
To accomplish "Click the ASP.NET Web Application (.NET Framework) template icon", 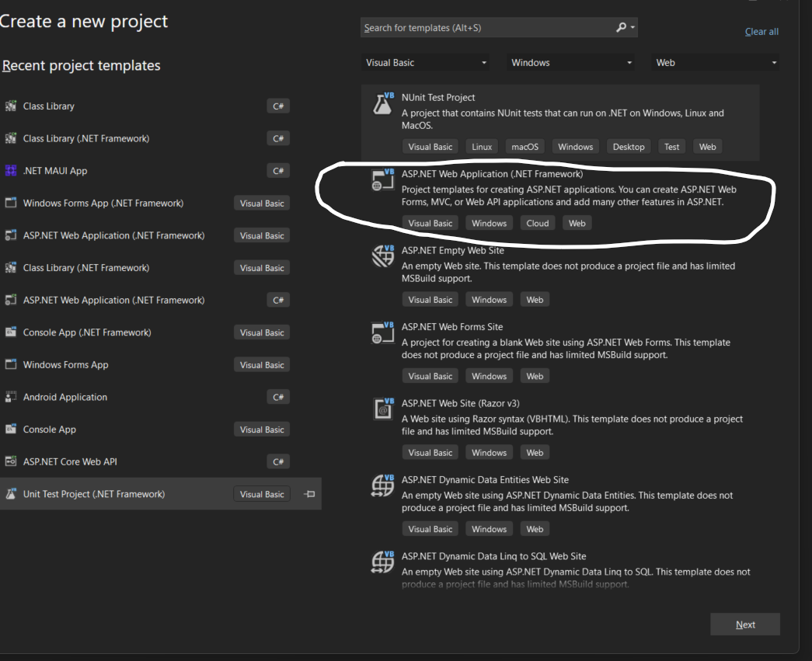I will coord(383,179).
